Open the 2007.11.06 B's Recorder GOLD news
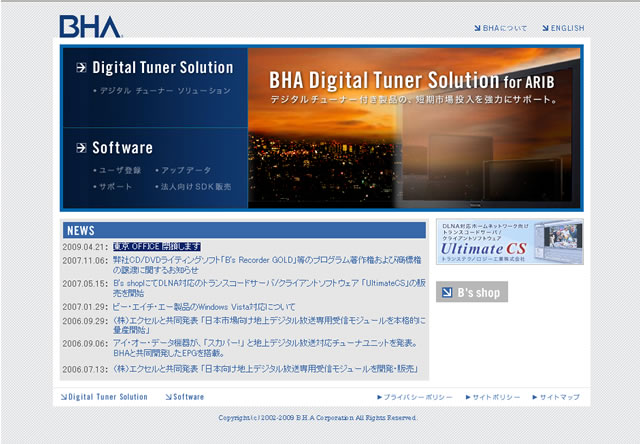This screenshot has width=640, height=444. coord(267,265)
